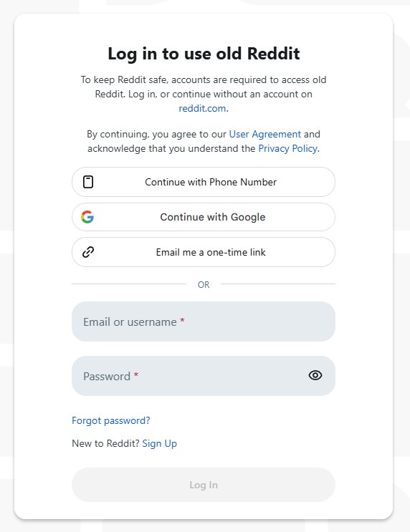
Task: Select Continue with Google text
Action: pyautogui.click(x=213, y=217)
